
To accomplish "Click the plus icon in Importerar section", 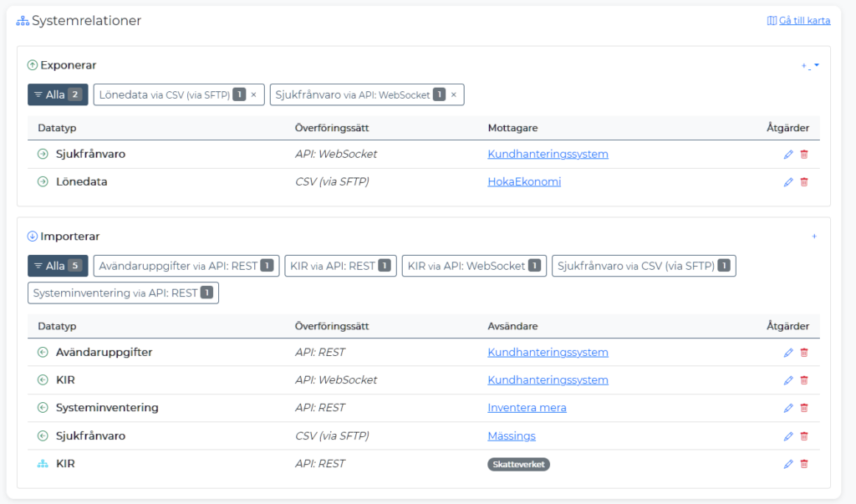I will [814, 237].
